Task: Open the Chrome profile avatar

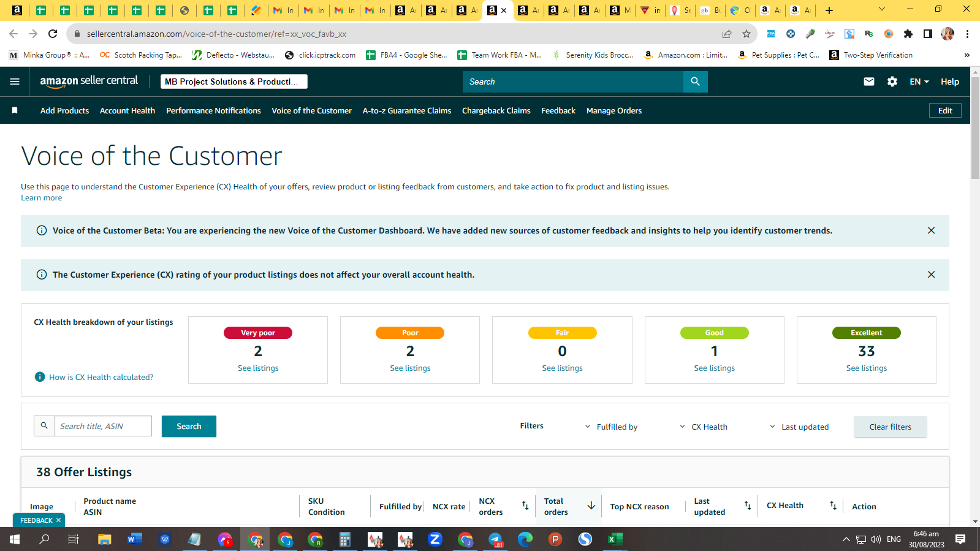Action: 948,34
